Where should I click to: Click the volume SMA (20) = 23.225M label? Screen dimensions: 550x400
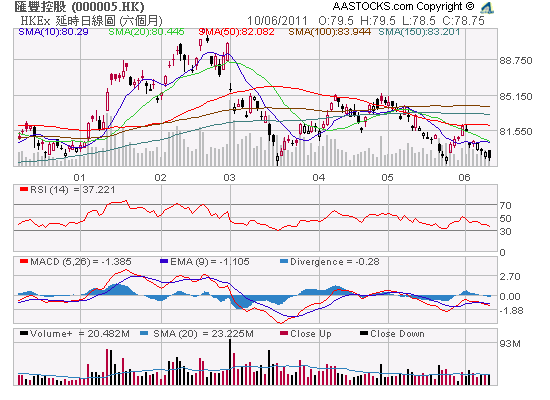[203, 334]
